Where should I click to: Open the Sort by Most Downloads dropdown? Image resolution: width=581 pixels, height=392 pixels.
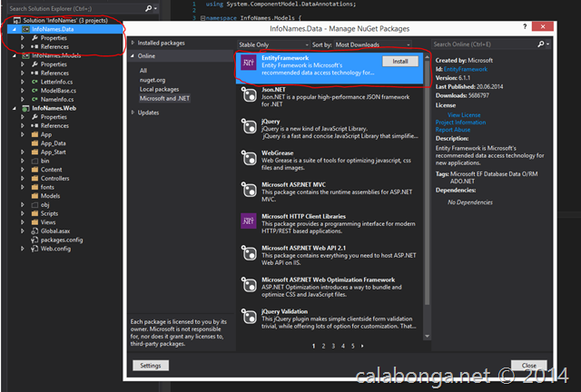click(373, 44)
